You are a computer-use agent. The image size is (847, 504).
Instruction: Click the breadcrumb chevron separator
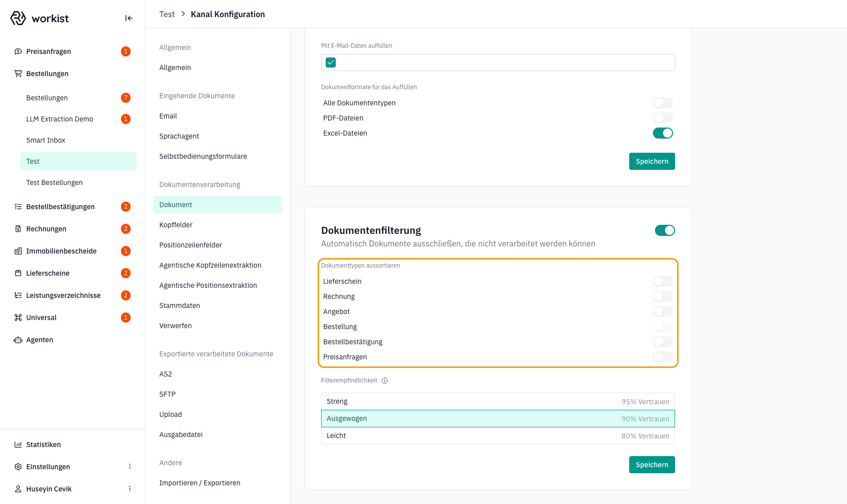183,14
